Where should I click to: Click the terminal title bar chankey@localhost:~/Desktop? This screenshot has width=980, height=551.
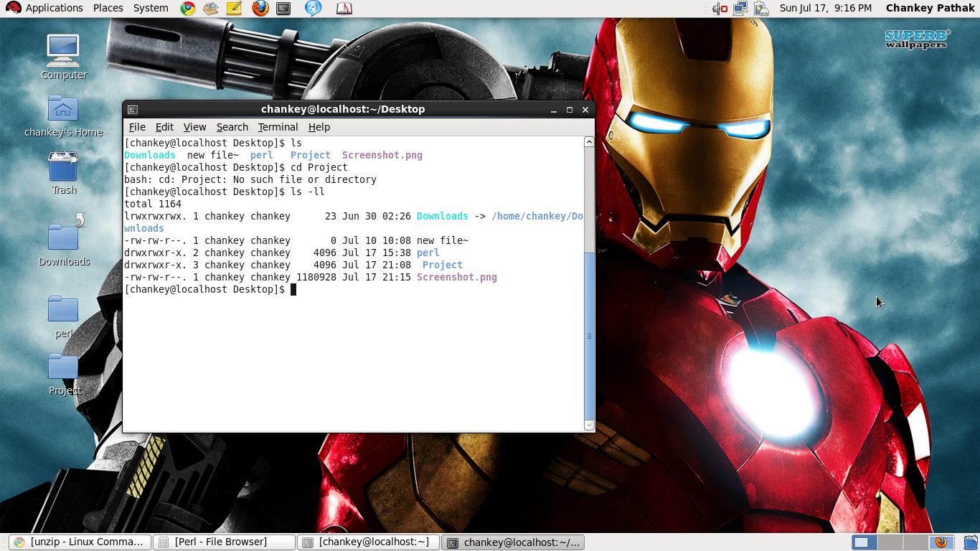343,109
